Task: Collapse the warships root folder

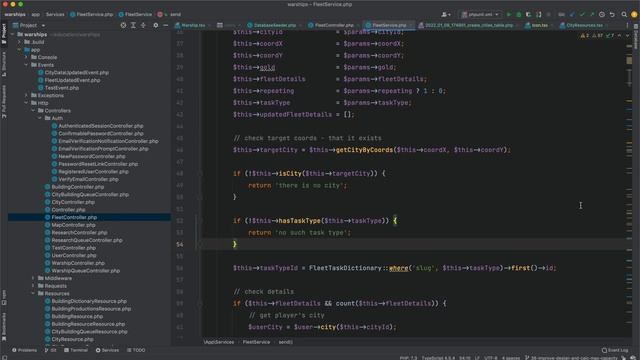Action: point(13,35)
